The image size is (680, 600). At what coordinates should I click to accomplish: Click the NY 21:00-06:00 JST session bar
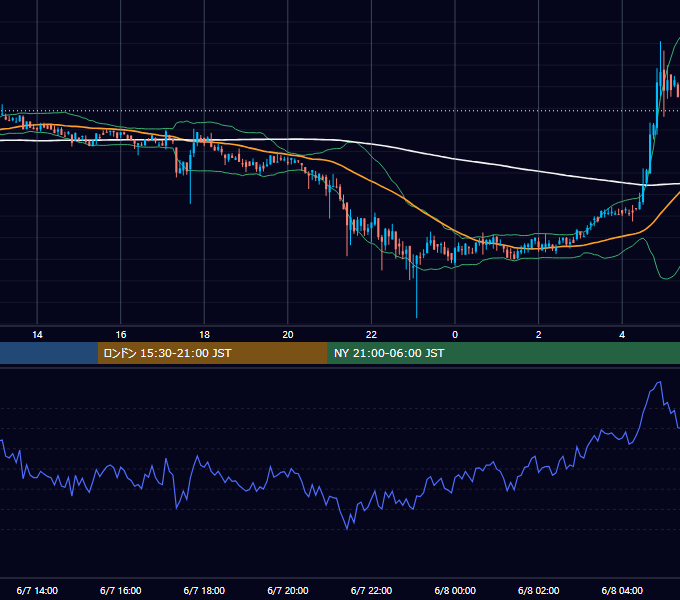coord(503,353)
